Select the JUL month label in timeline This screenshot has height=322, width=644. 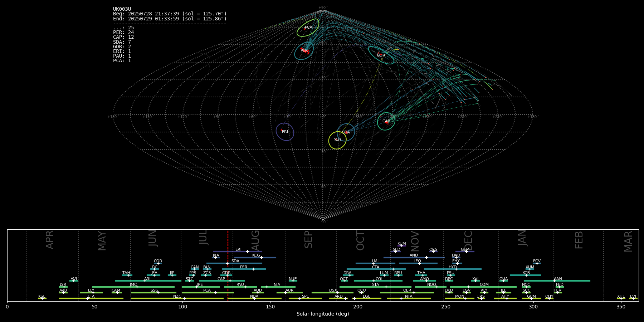203,237
